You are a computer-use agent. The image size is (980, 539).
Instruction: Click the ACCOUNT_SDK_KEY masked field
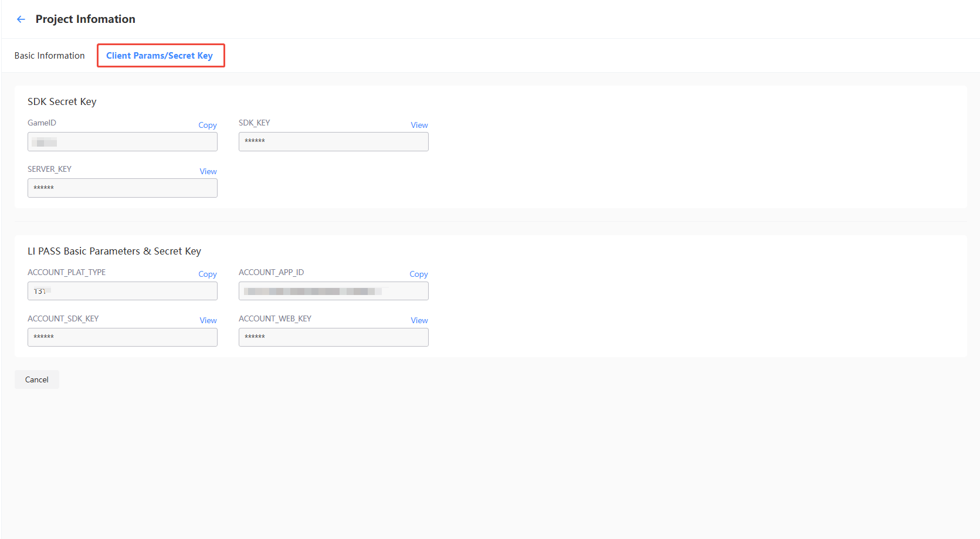(122, 337)
